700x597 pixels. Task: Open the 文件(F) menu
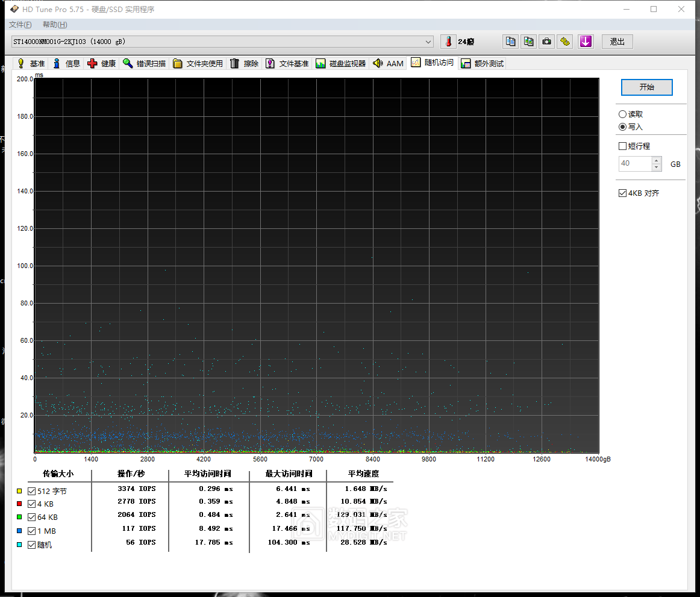pos(20,25)
